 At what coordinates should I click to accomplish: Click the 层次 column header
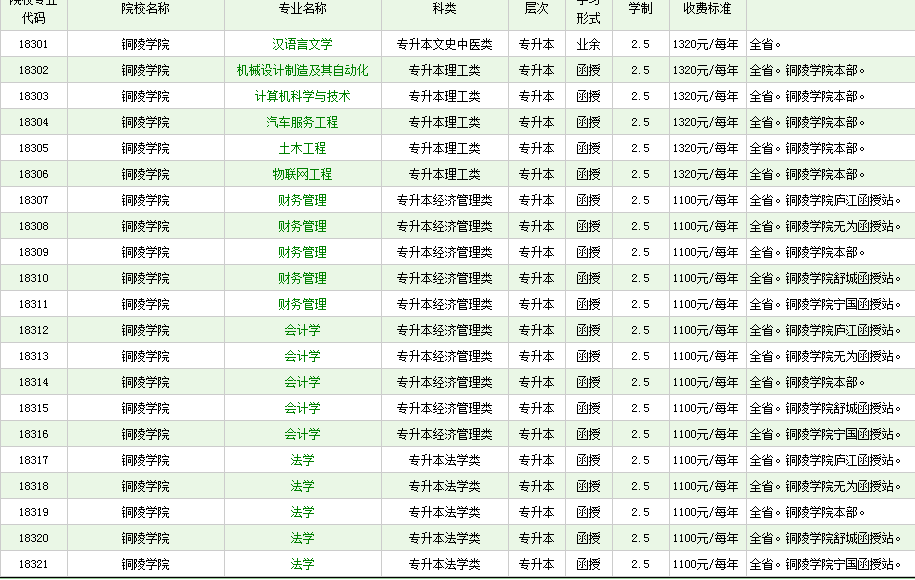pyautogui.click(x=537, y=8)
